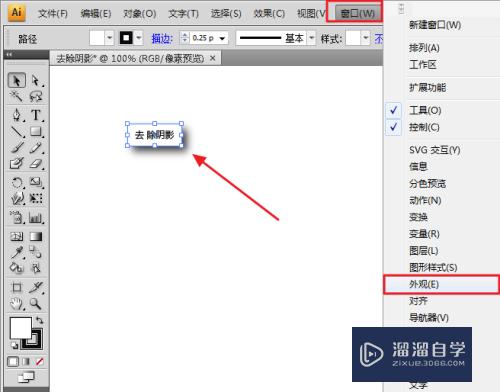This screenshot has height=392, width=500.
Task: Select the Line Segment tool
Action: tap(17, 132)
